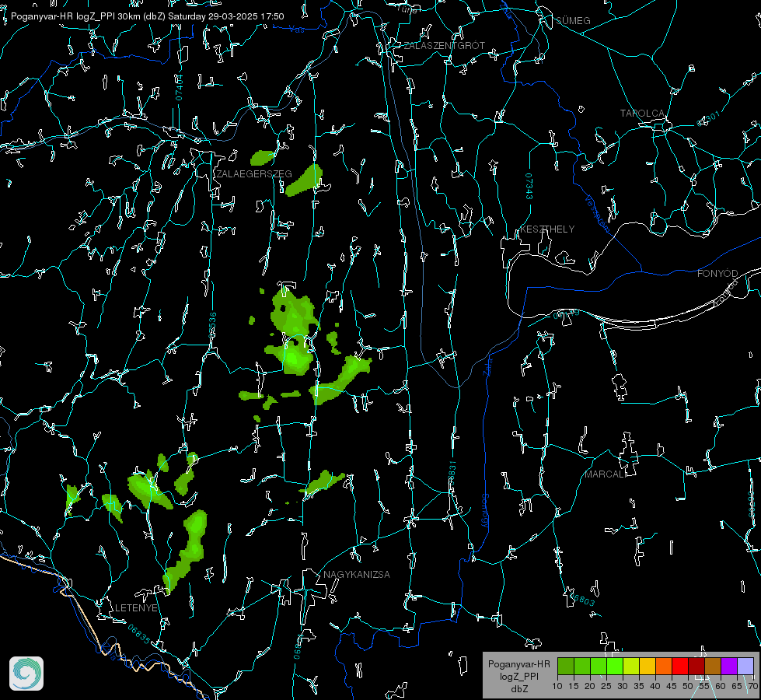Click the dbZ unit label in legend
The height and width of the screenshot is (700, 761).
518,689
